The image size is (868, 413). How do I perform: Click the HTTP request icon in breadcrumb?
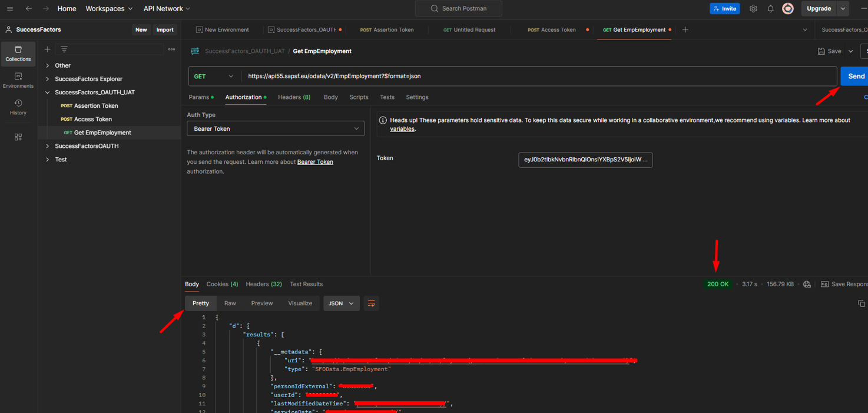tap(195, 51)
